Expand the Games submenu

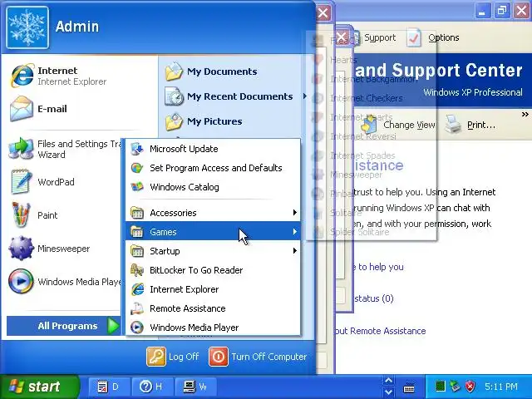click(213, 232)
